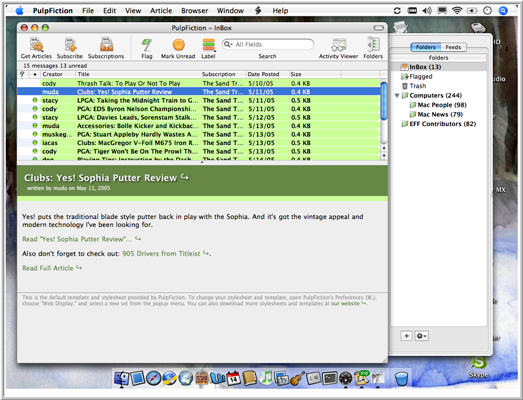The width and height of the screenshot is (523, 400).
Task: Open the scripts menu icon in menu bar
Action: click(x=258, y=11)
